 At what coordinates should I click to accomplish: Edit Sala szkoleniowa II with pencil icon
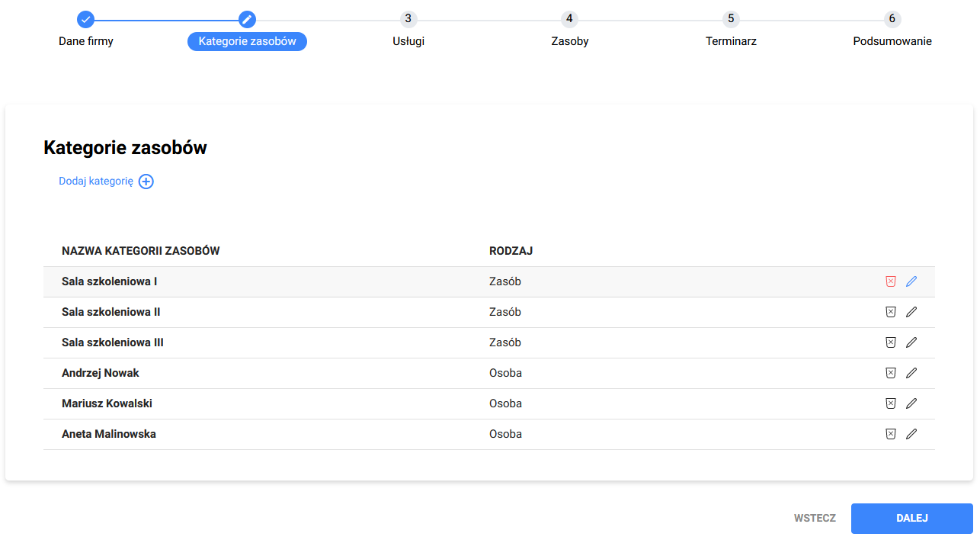tap(911, 312)
